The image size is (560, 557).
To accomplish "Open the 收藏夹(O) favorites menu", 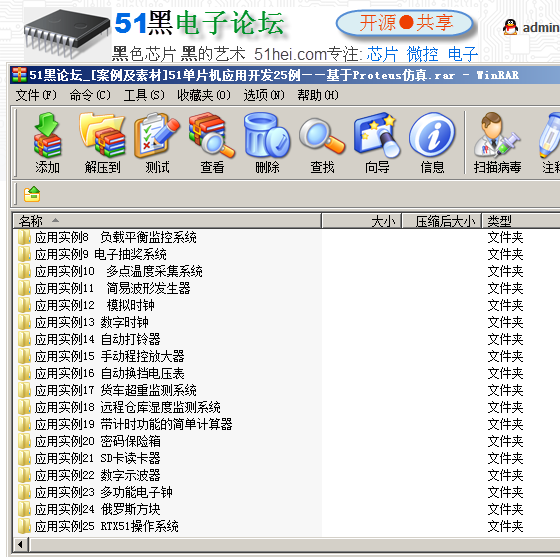I will point(204,95).
